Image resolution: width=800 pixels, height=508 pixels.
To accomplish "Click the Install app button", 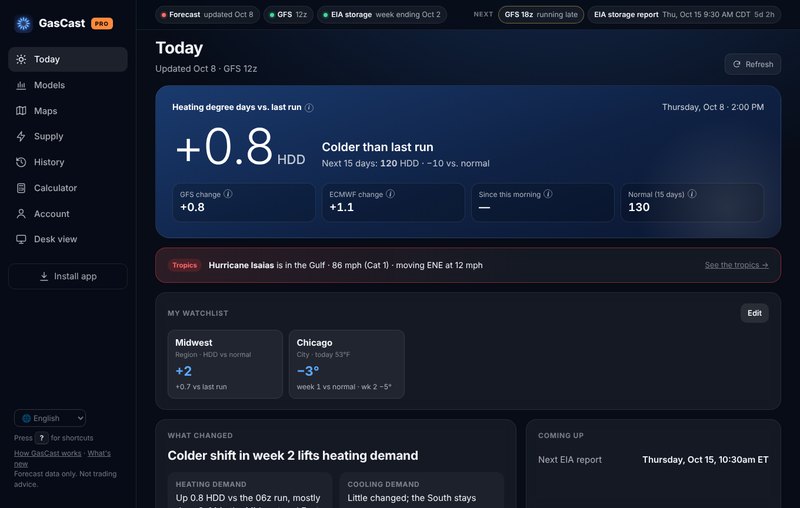I will (68, 276).
